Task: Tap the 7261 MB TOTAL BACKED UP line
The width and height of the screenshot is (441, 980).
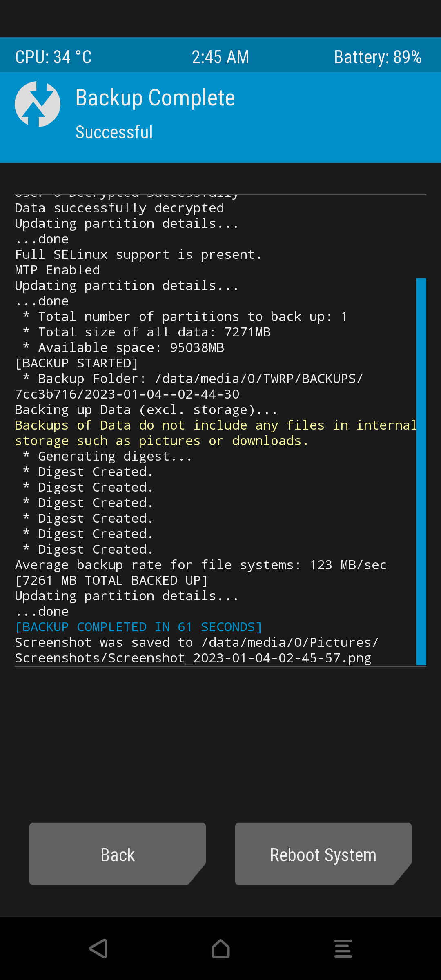Action: 111,580
